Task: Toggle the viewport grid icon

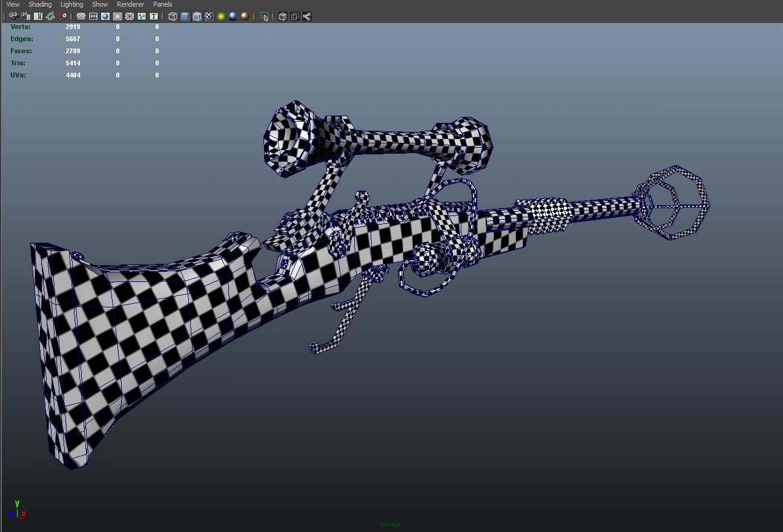Action: 81,16
